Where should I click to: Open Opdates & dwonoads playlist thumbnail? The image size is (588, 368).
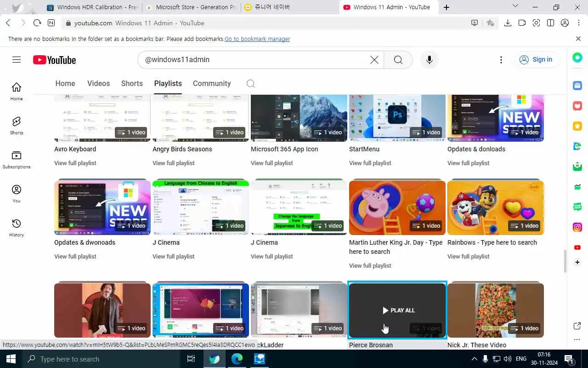[102, 207]
